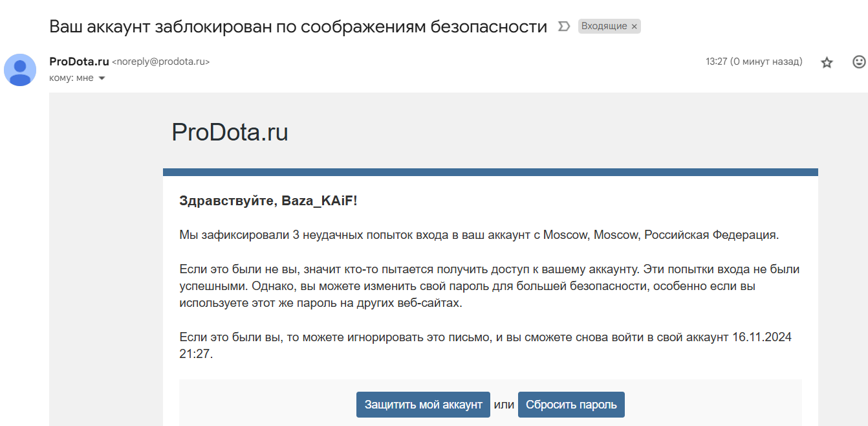Click the importance marker beside the subject
The image size is (868, 426).
(563, 27)
